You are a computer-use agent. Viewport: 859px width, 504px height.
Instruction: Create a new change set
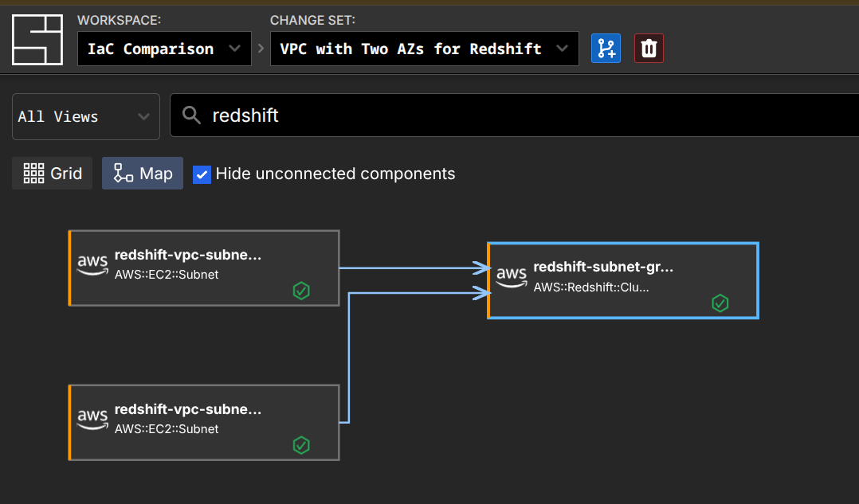tap(606, 49)
